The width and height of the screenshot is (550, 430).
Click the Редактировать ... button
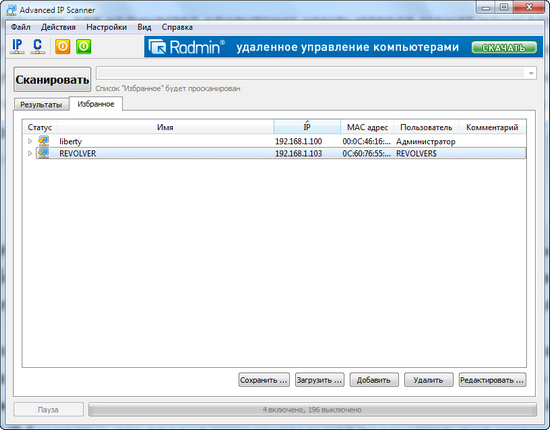point(492,380)
